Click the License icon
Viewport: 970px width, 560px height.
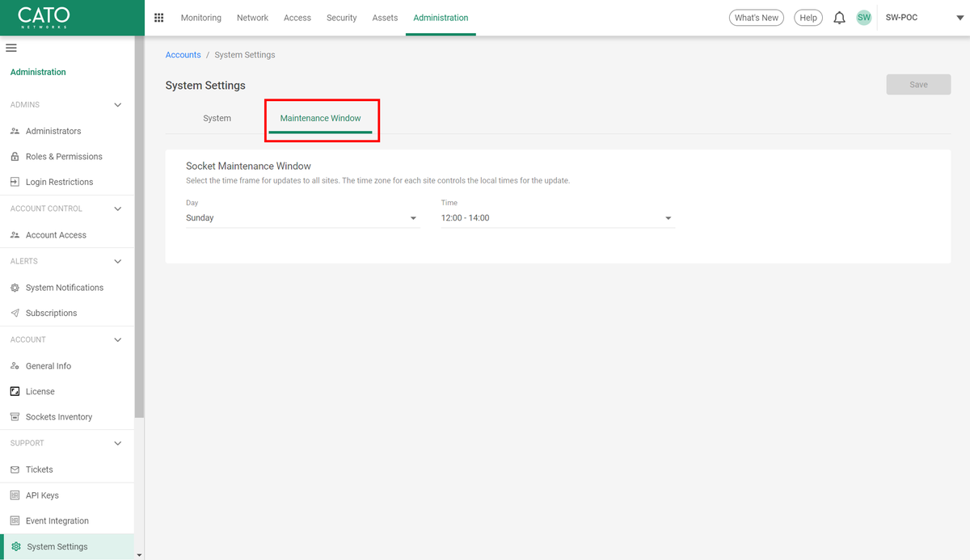[15, 391]
